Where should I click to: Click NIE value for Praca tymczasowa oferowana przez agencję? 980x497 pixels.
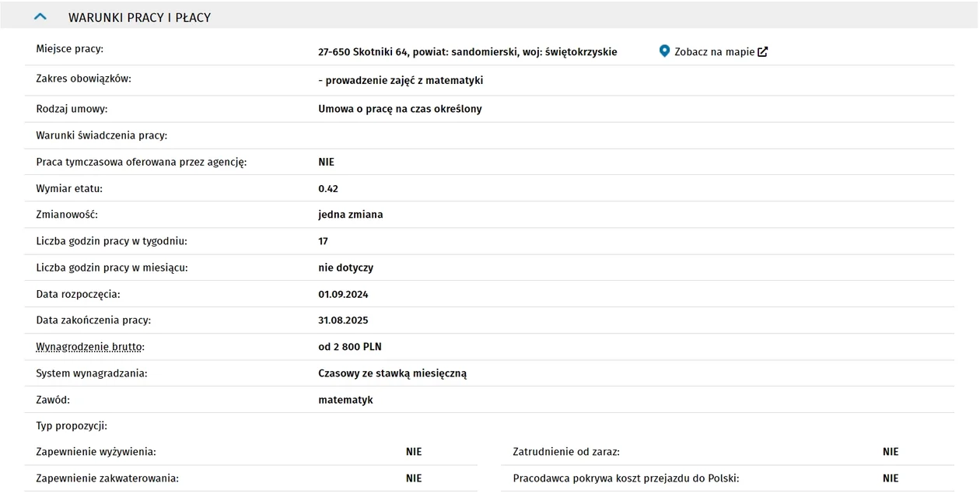326,163
